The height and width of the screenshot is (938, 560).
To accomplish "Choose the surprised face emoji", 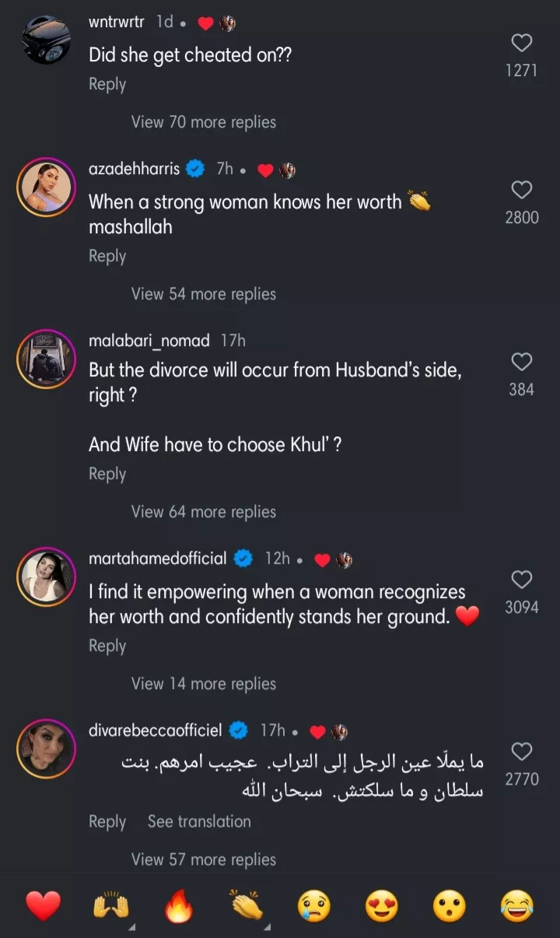I will [450, 906].
